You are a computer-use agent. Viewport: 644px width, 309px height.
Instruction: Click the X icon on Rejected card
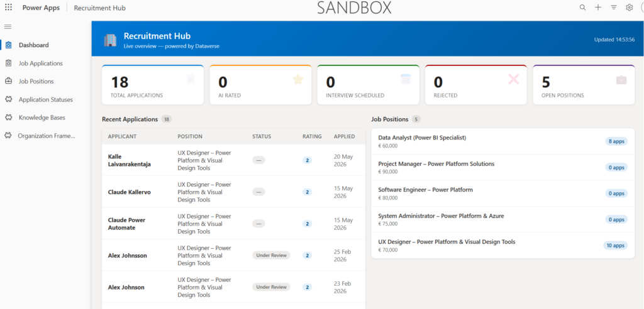(x=514, y=79)
